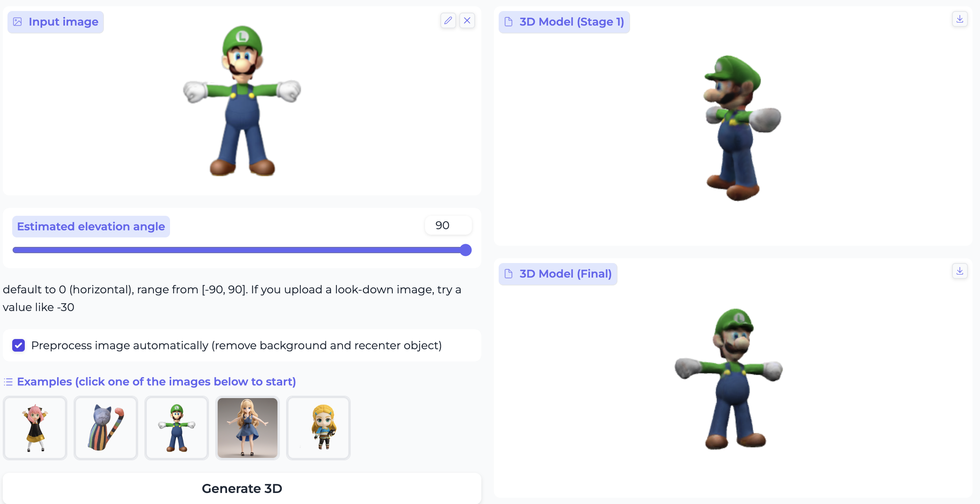980x504 pixels.
Task: Select the blonde girl in blue dress example
Action: tap(248, 428)
